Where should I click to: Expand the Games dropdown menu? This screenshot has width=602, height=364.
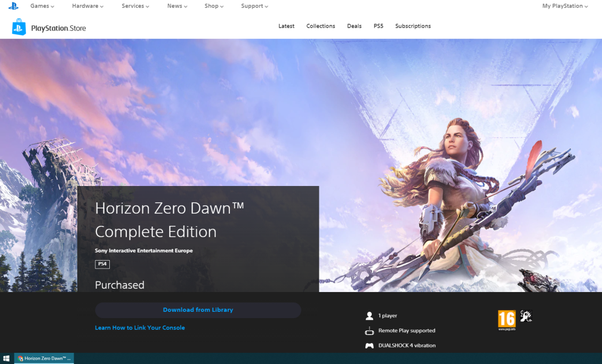(x=42, y=6)
